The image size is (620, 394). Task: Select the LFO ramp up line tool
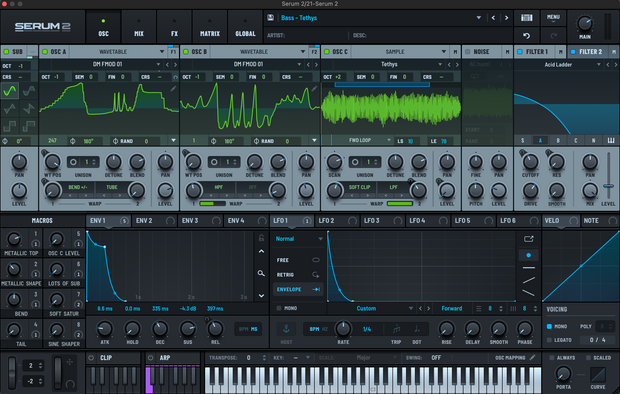tap(528, 280)
